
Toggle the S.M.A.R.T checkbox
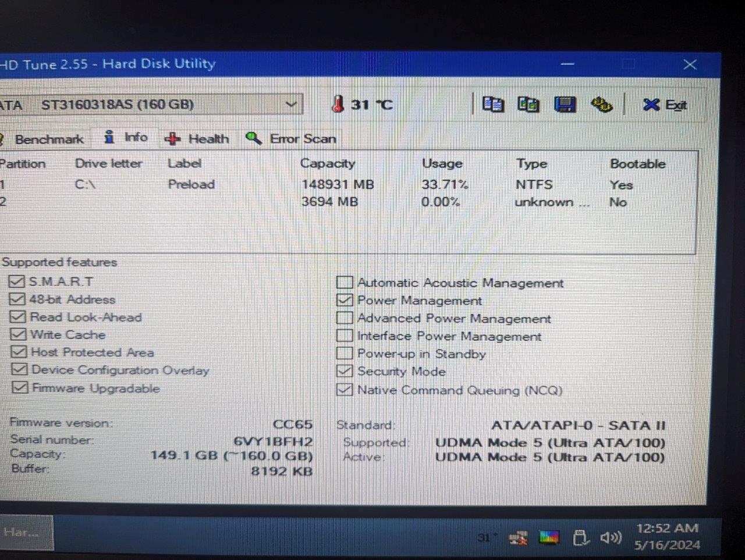(x=16, y=281)
